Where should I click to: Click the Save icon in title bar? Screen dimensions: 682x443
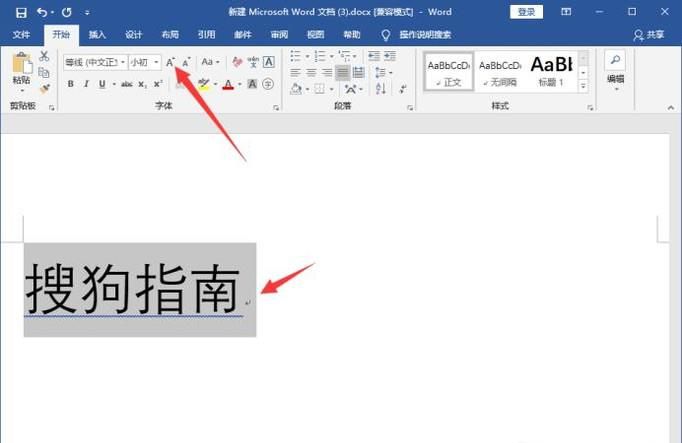tap(21, 12)
